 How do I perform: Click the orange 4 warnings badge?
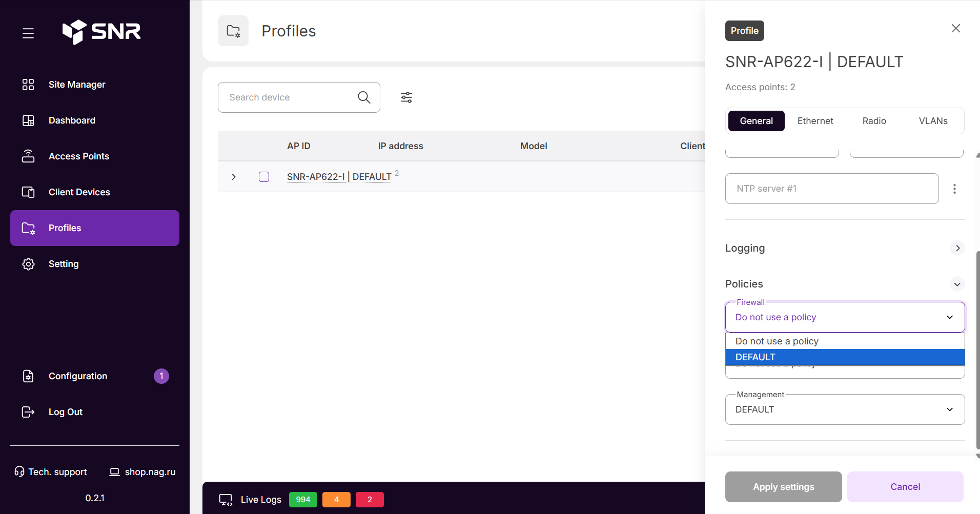click(x=336, y=500)
